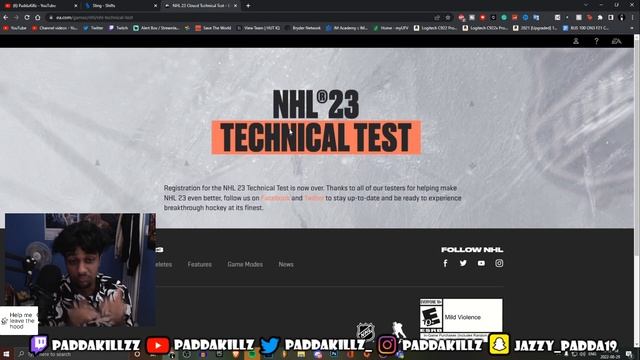Screen dimensions: 640x360
Task: Open the extensions puzzle icon
Action: coord(600,18)
